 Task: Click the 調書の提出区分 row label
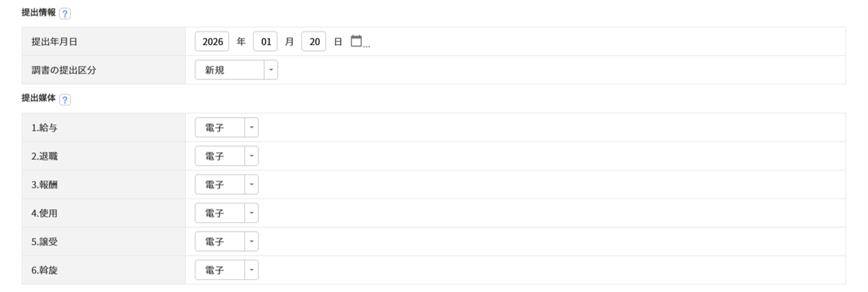pos(64,70)
